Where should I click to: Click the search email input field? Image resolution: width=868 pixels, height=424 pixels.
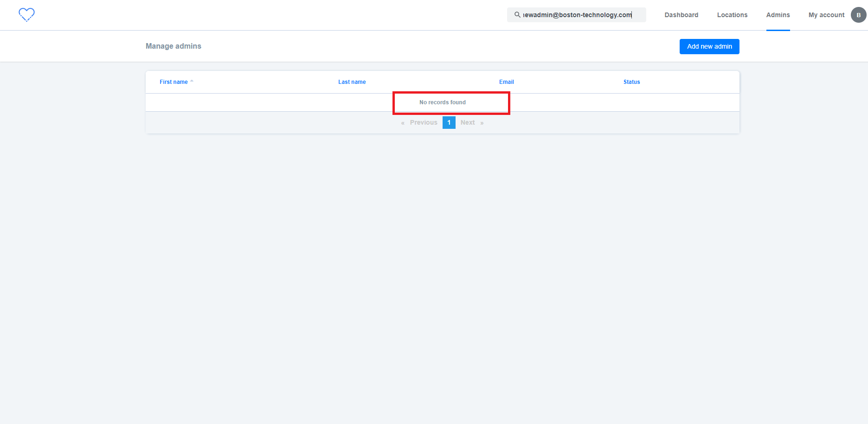(577, 15)
